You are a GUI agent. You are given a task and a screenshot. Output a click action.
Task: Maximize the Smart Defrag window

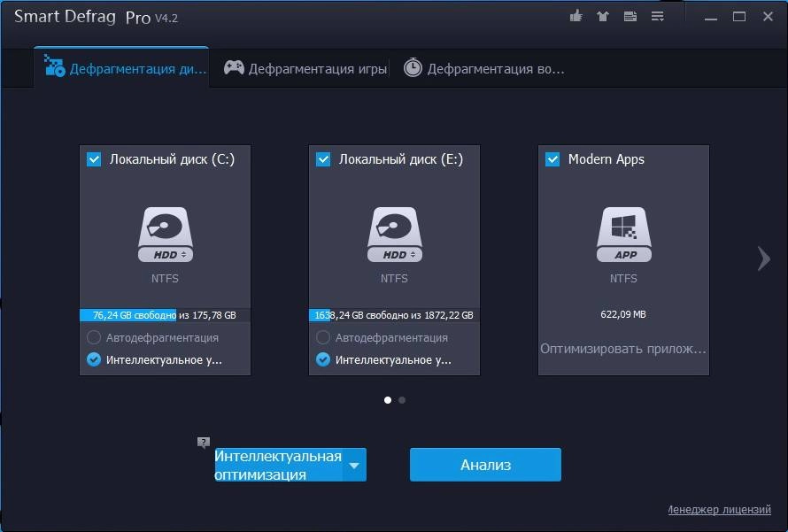[738, 17]
